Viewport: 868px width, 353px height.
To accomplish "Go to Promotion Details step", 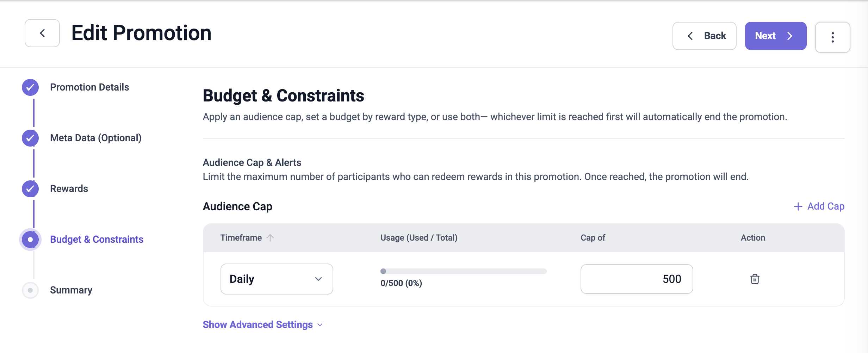I will pyautogui.click(x=89, y=87).
